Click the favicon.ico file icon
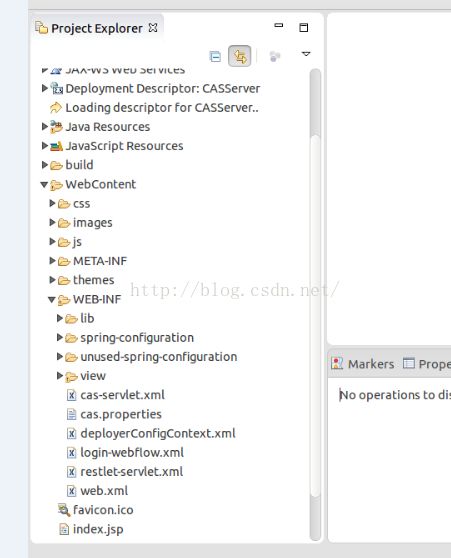Viewport: 451px width, 558px height. (64, 510)
